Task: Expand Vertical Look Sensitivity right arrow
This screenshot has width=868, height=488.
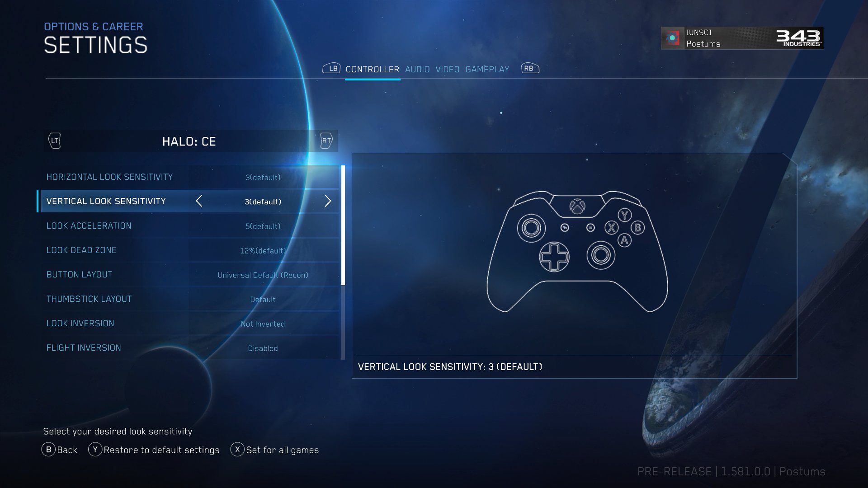Action: tap(327, 201)
